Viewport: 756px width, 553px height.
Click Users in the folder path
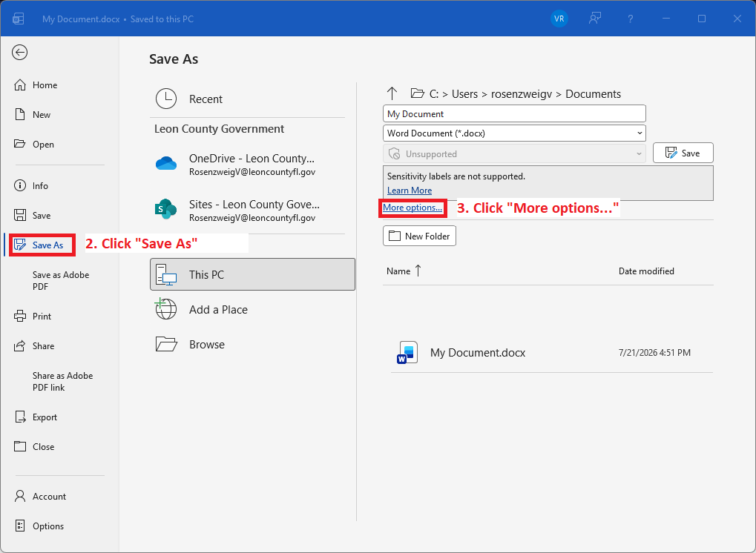[x=464, y=94]
